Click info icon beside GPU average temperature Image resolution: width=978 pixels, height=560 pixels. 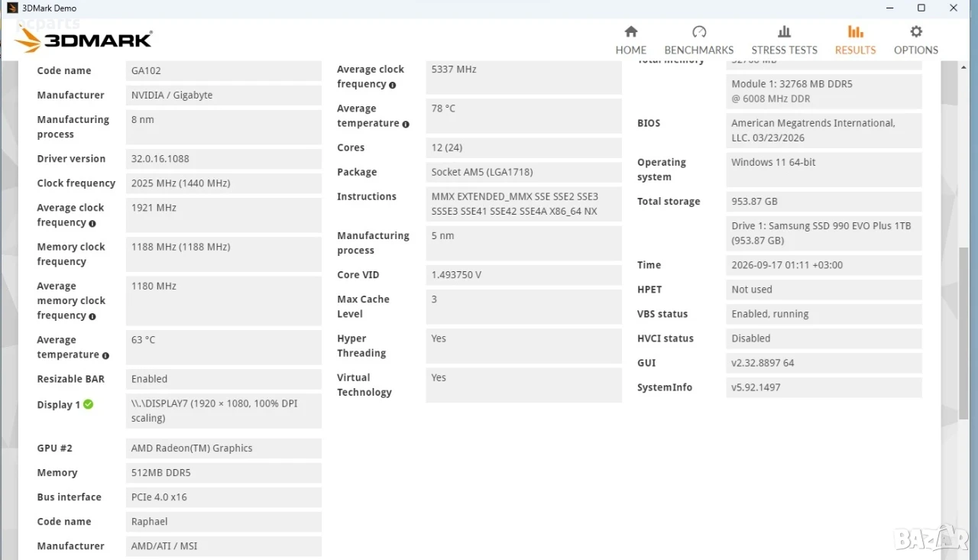[x=105, y=355]
